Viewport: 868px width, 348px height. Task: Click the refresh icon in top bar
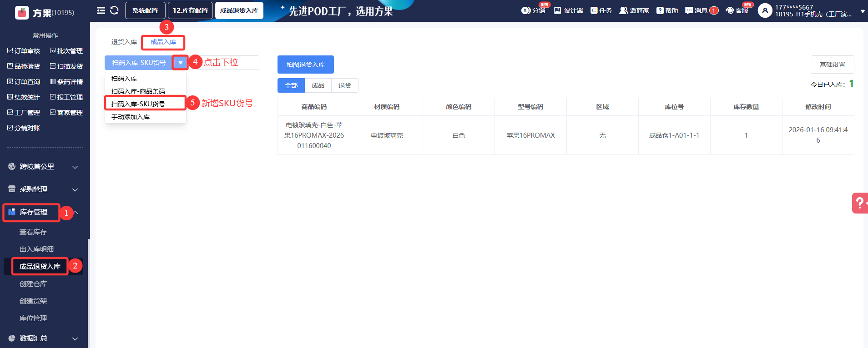point(114,10)
